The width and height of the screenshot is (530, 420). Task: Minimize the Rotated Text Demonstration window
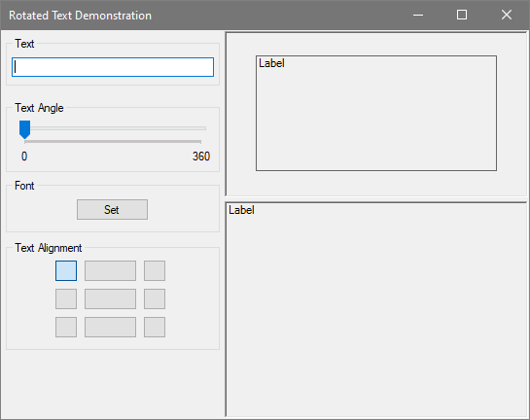(418, 15)
